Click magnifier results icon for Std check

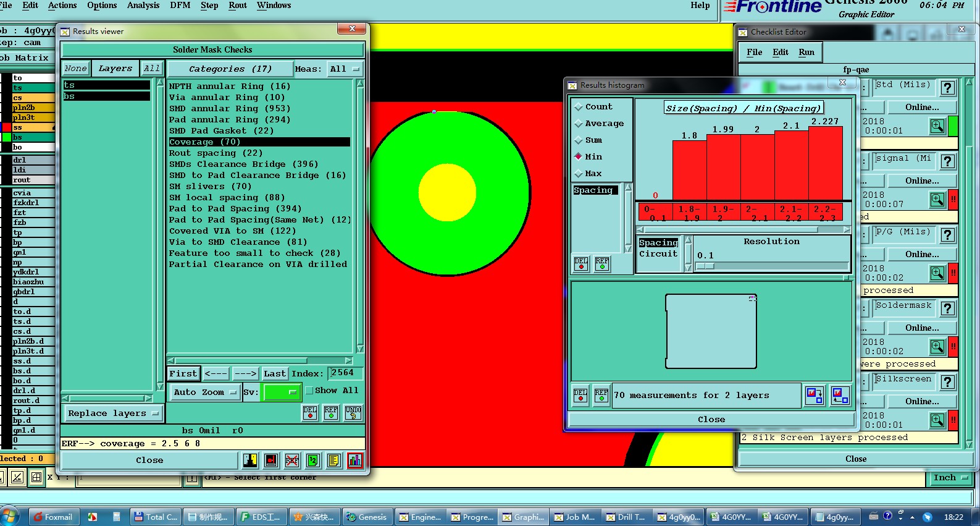937,126
